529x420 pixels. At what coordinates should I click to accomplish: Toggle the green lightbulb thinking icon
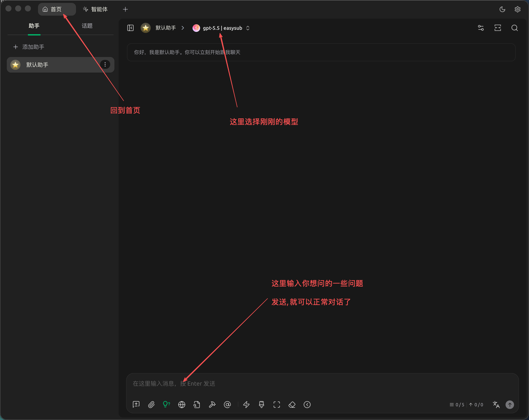(166, 404)
